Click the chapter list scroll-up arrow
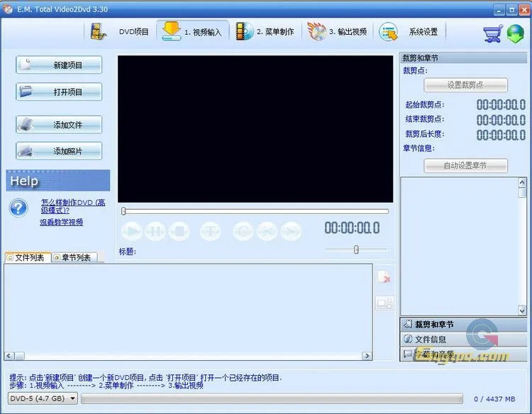The image size is (532, 414). point(522,183)
